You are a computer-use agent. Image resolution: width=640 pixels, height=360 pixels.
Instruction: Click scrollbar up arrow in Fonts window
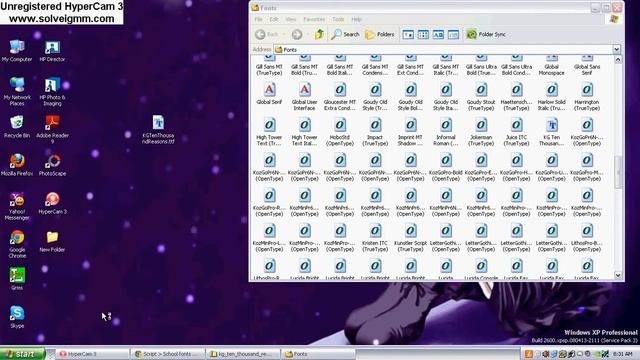pos(618,60)
